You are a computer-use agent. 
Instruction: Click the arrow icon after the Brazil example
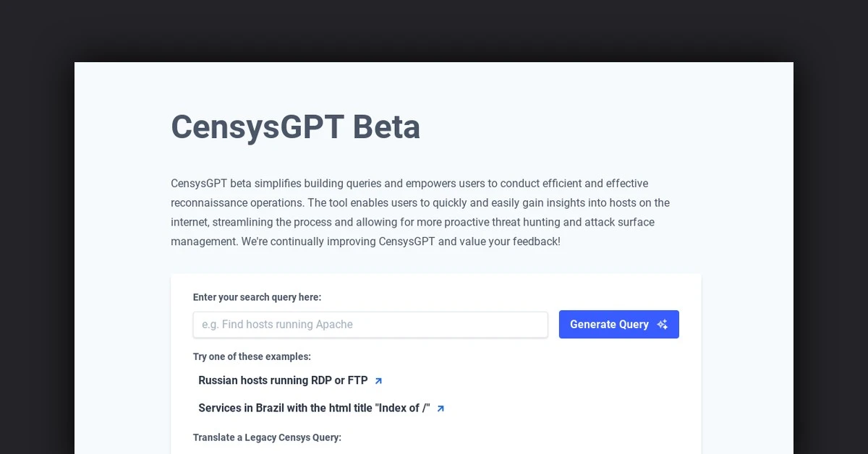click(x=441, y=408)
